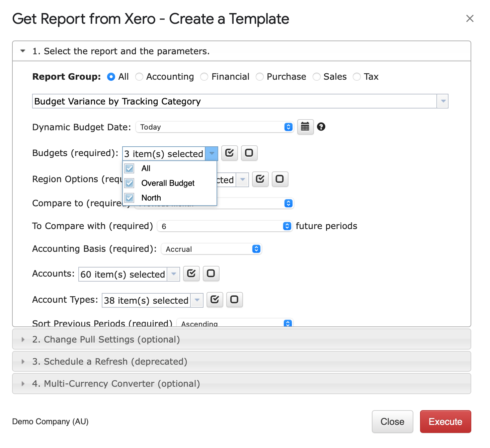Expand Multi-Currency Converter section
Image resolution: width=490 pixels, height=448 pixels.
pos(116,384)
